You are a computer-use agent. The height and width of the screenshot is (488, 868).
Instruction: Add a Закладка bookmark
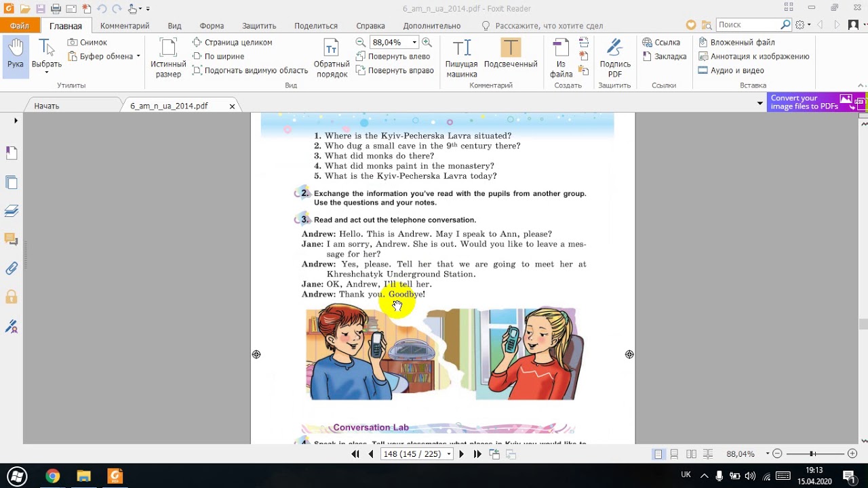(x=665, y=56)
